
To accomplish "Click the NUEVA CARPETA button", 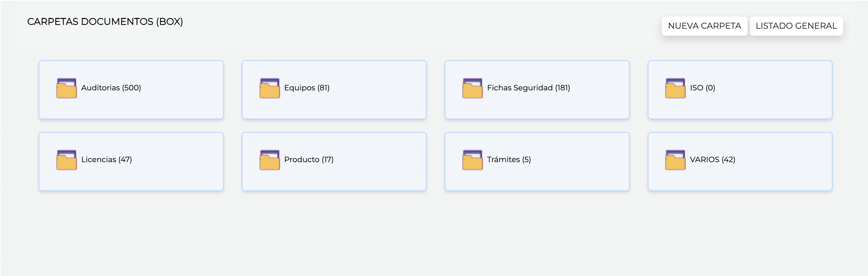I will coord(704,26).
